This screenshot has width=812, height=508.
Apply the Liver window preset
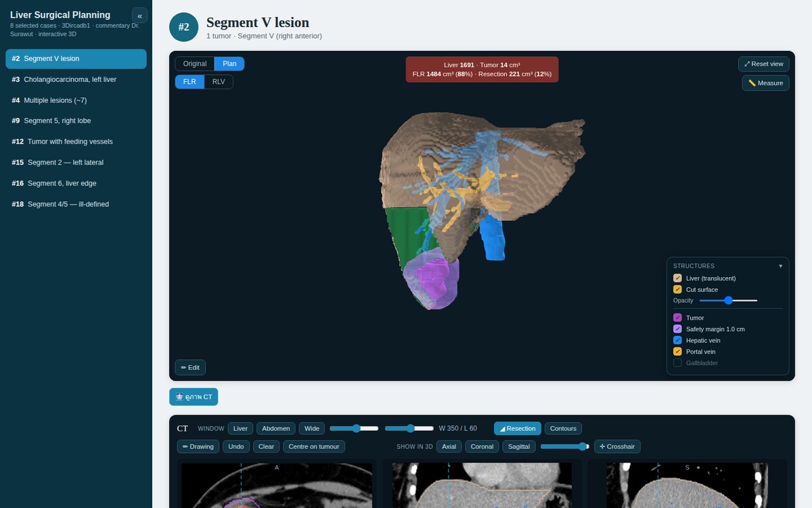(240, 428)
